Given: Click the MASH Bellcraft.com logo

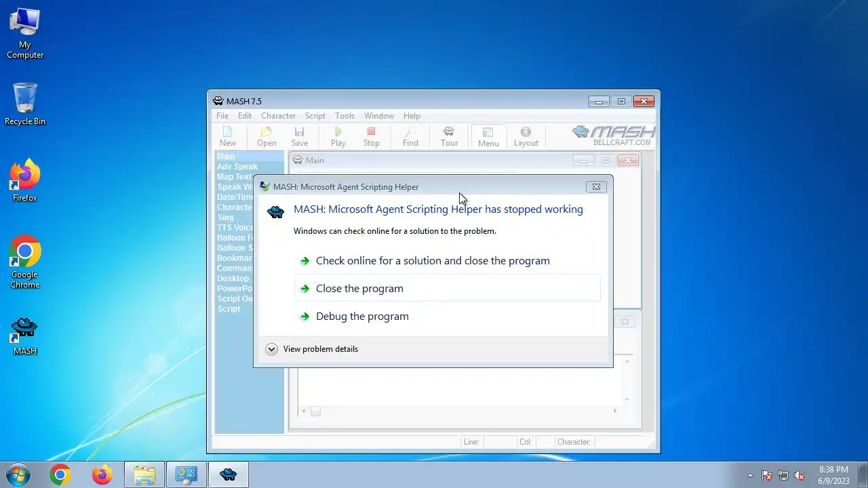Looking at the screenshot, I should (x=614, y=135).
